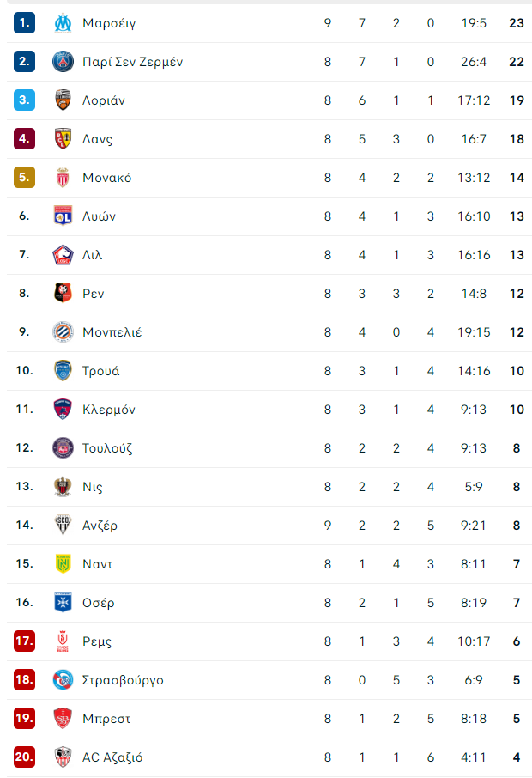532x778 pixels.
Task: Click the gold rank 5 position badge
Action: tap(24, 177)
